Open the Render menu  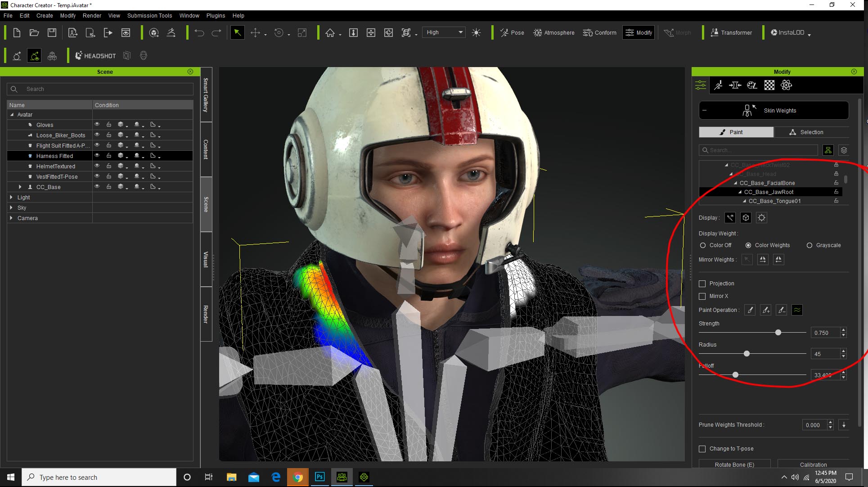(92, 15)
